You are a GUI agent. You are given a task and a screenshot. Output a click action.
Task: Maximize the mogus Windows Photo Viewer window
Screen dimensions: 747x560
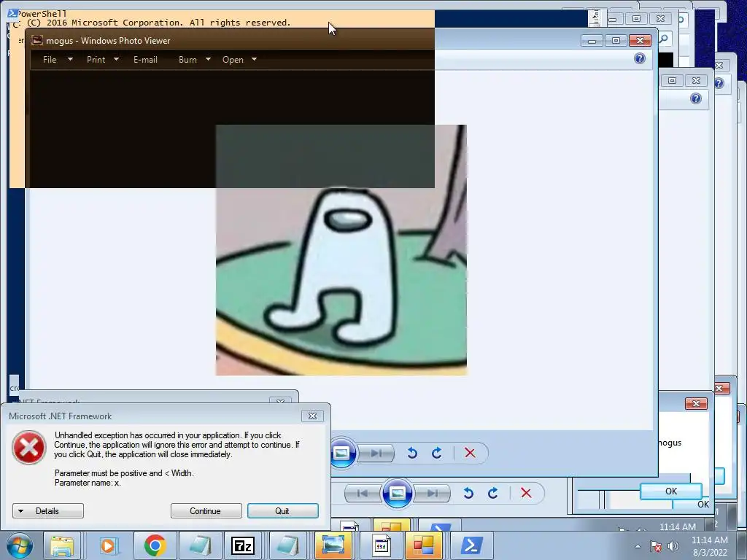pyautogui.click(x=616, y=41)
